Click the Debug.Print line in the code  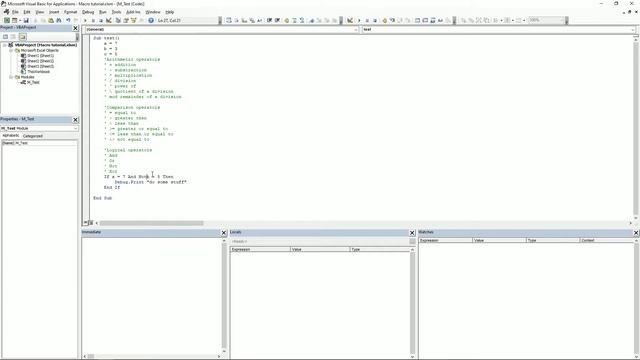click(x=150, y=182)
